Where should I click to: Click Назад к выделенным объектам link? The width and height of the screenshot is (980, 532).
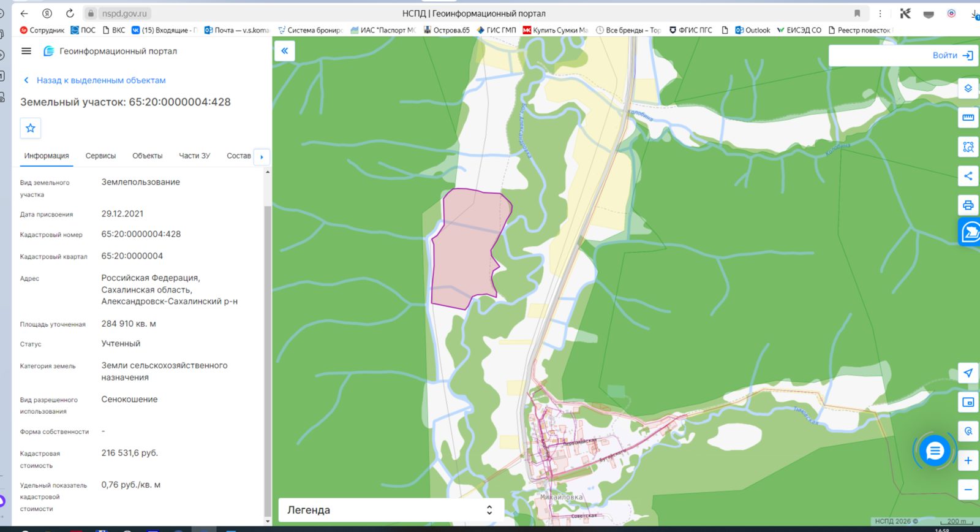coord(95,80)
